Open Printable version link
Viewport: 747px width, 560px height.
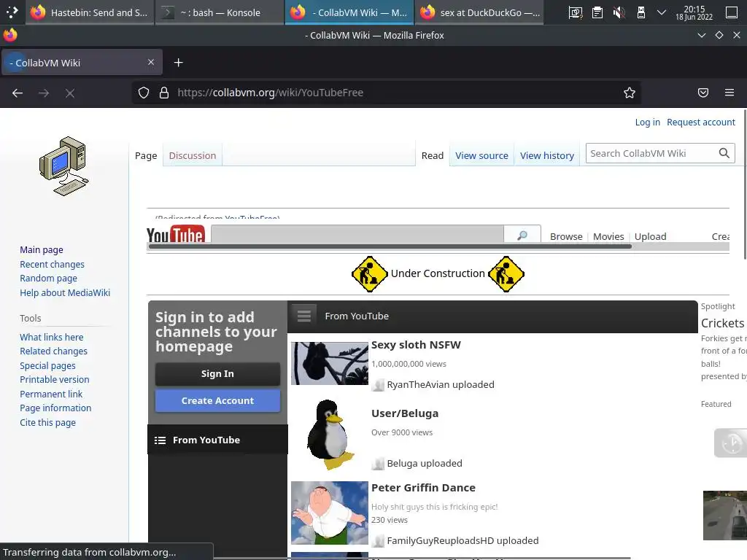[54, 380]
